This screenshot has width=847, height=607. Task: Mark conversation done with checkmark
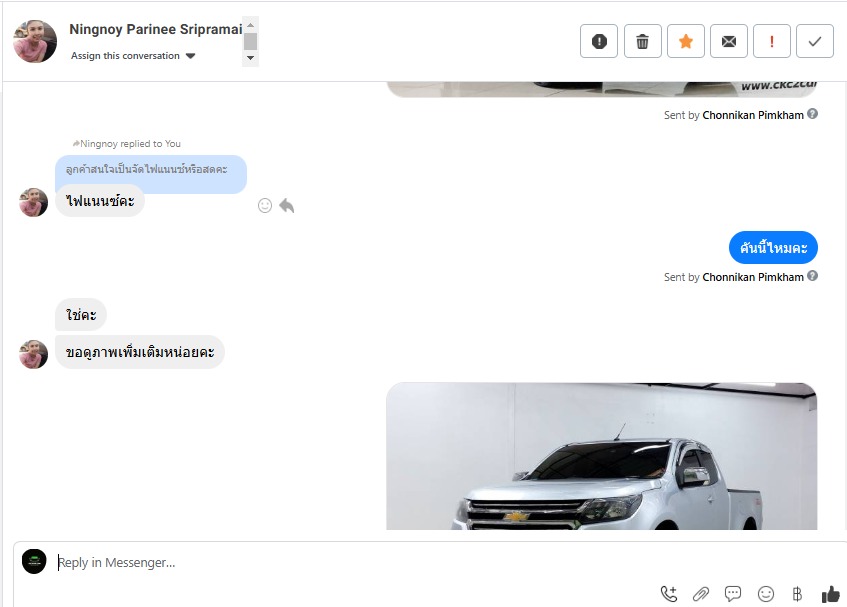(815, 41)
